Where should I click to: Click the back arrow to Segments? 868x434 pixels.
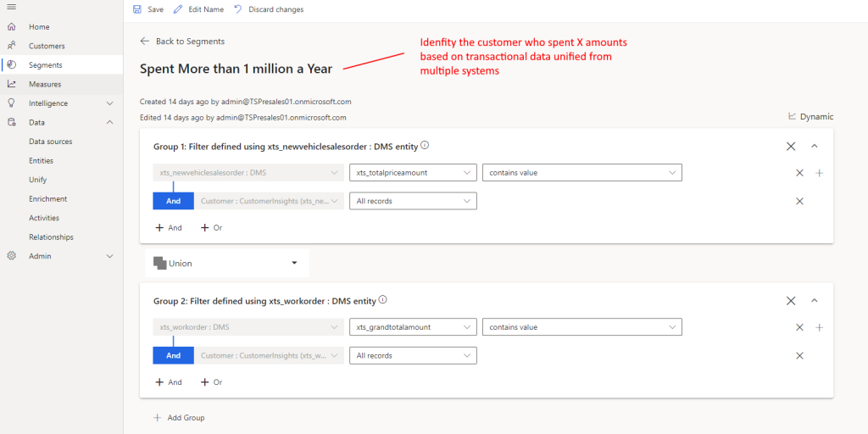[x=145, y=41]
